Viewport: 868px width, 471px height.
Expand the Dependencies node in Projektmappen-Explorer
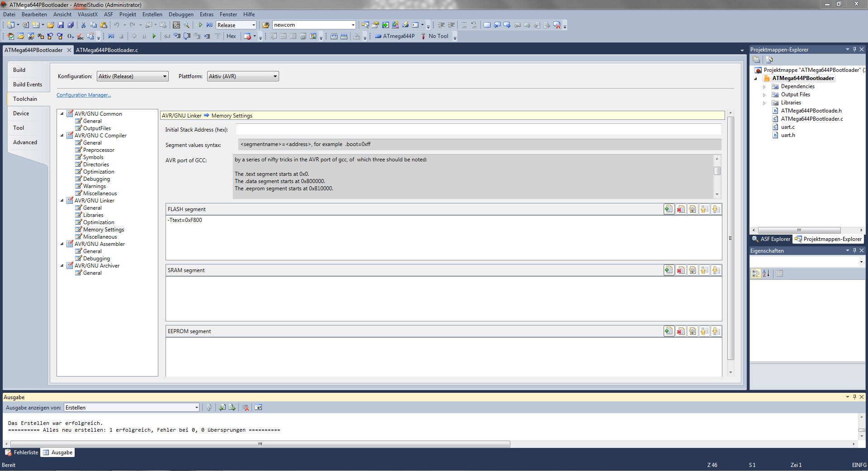(764, 86)
